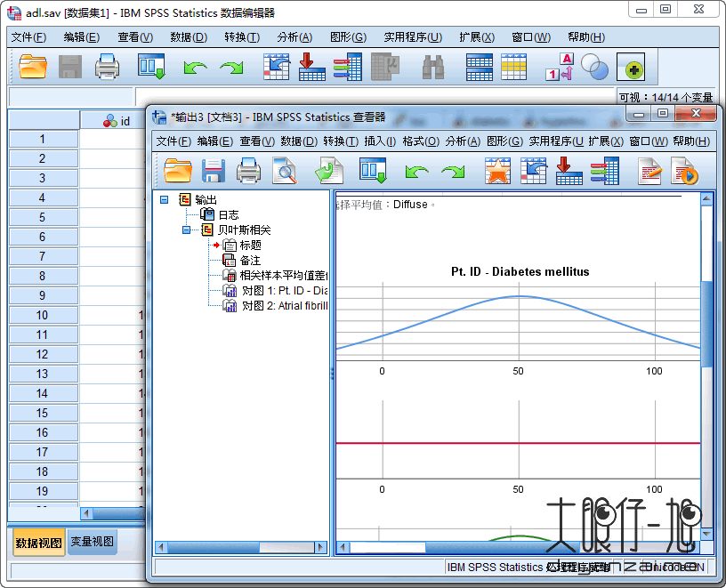Click Insert variable icon in Data Editor

coord(514,67)
